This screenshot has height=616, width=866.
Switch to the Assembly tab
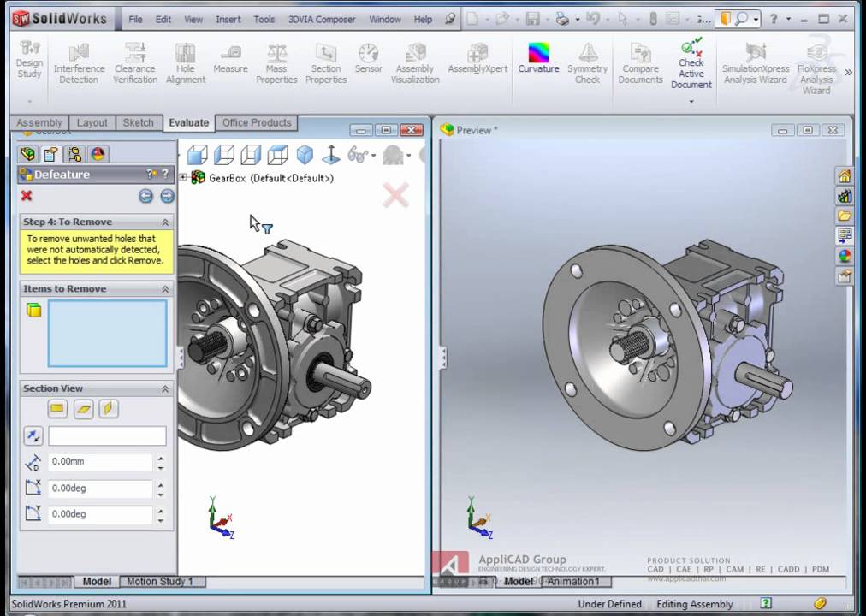tap(39, 122)
